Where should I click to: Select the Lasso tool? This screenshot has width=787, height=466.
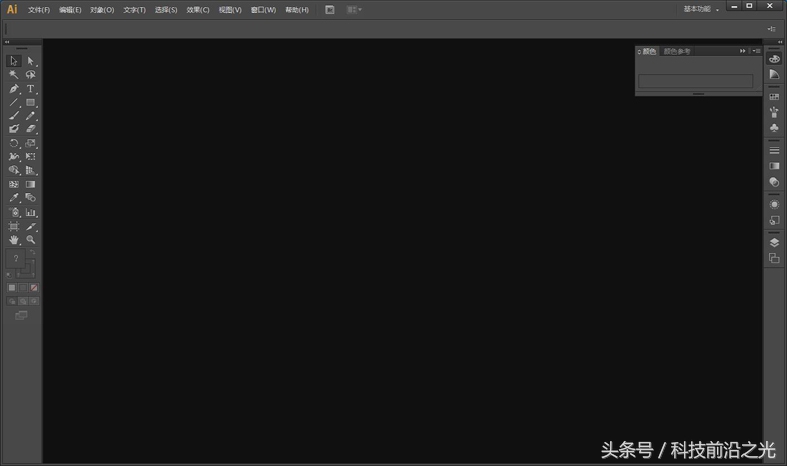point(31,75)
